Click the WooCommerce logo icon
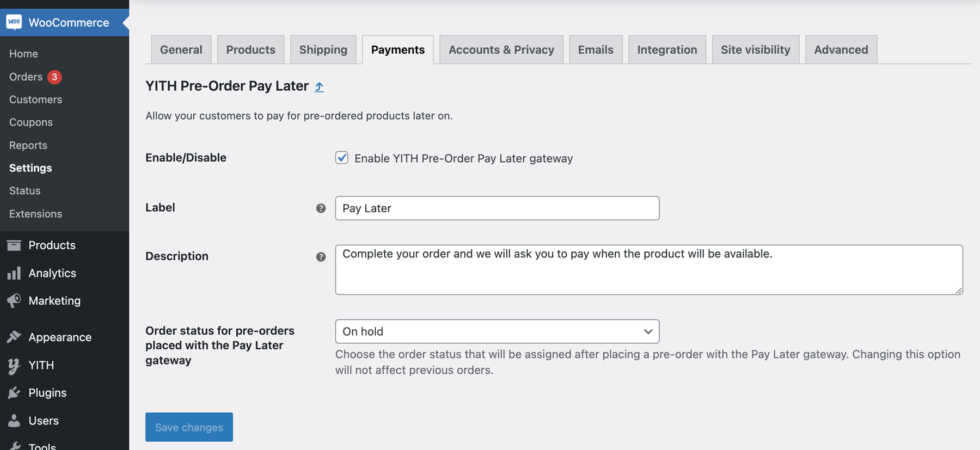 pos(14,22)
